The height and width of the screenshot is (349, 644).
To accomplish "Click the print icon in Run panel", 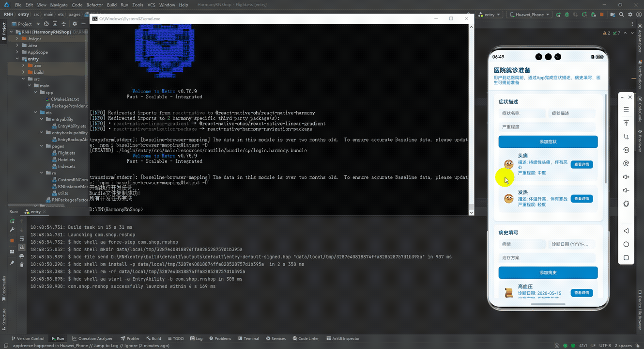I will [22, 256].
